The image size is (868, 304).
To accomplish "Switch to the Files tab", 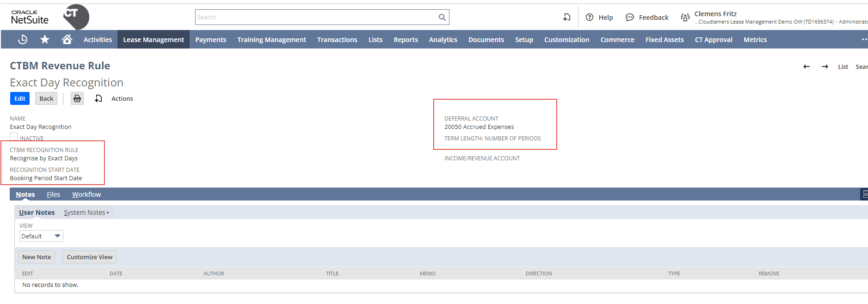I will [54, 195].
